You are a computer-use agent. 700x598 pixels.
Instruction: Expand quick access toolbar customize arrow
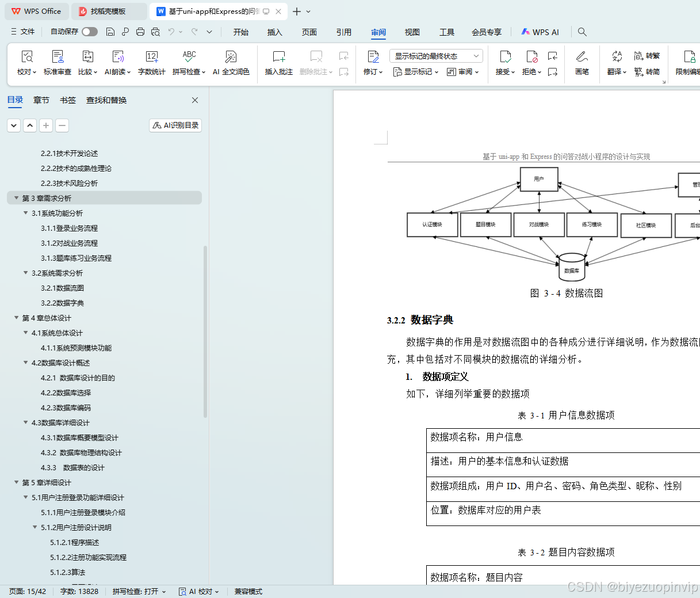point(209,32)
